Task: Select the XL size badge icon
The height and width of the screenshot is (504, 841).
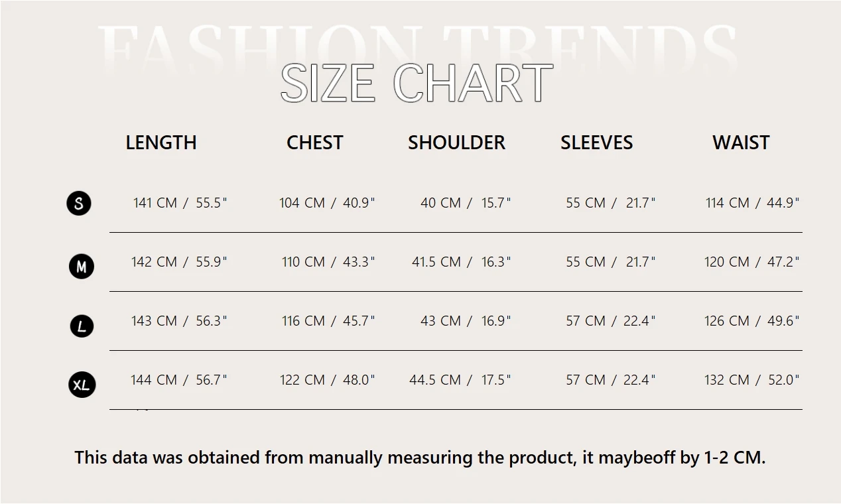Action: click(x=82, y=385)
